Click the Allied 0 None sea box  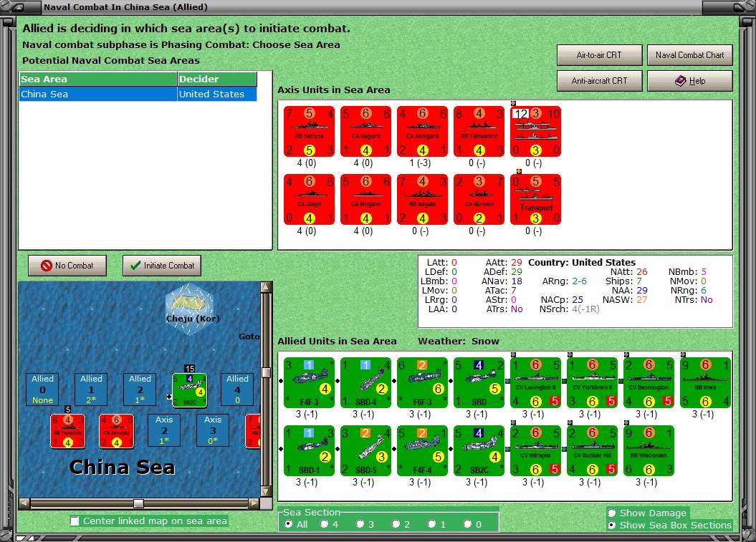(42, 389)
